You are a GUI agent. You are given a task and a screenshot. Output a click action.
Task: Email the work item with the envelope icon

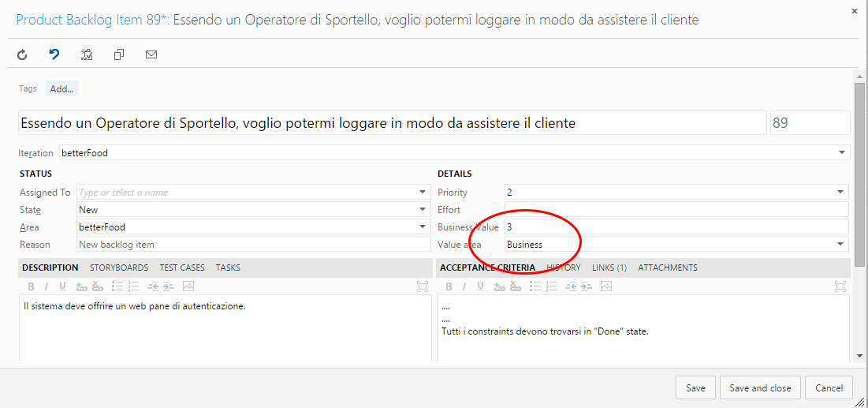[151, 54]
